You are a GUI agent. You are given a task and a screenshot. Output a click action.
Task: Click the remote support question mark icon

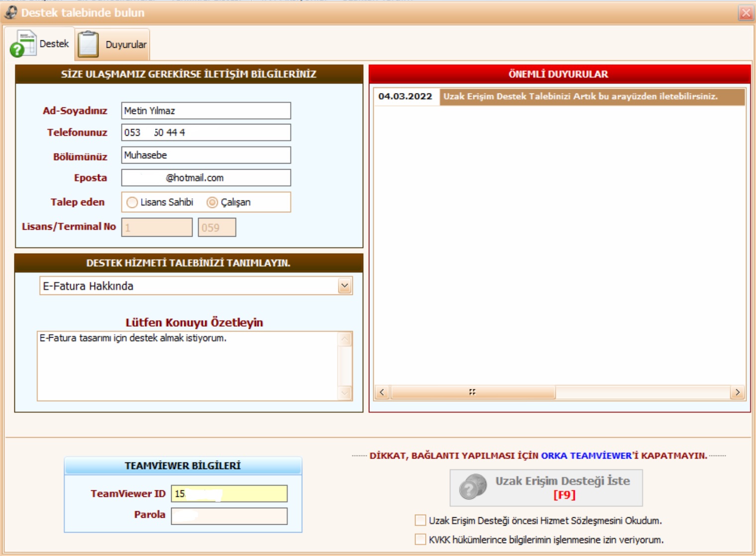(472, 487)
